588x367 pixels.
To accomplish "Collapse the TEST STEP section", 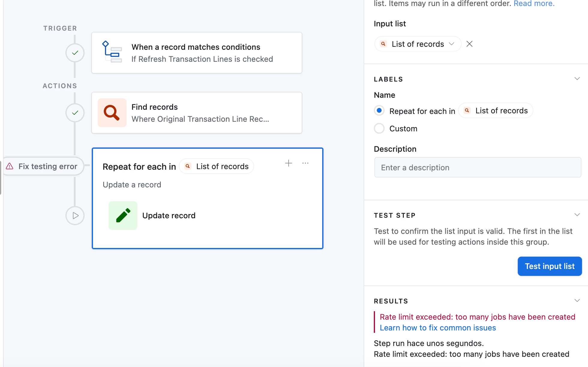I will (577, 215).
